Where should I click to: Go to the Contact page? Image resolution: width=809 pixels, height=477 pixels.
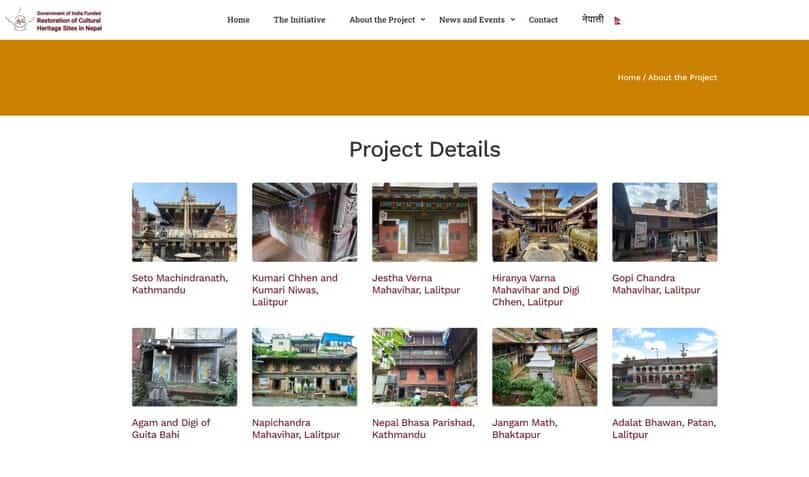coord(543,20)
